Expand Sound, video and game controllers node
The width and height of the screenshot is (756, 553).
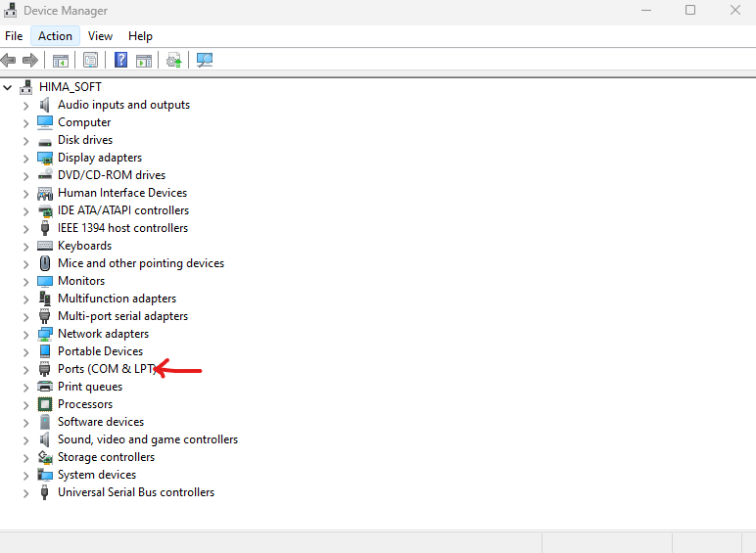tap(25, 440)
